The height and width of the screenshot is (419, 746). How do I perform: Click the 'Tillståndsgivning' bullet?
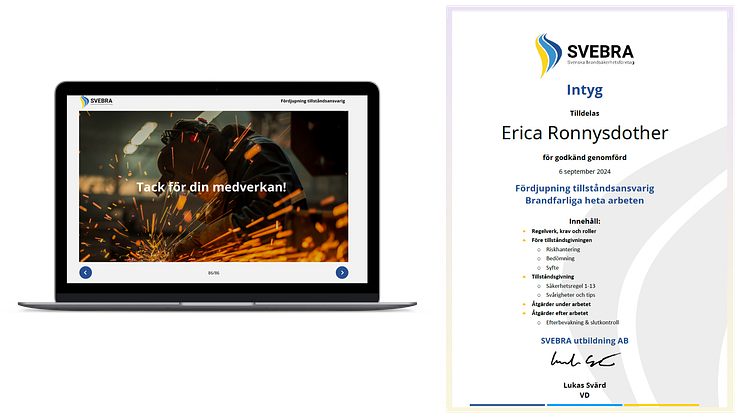tap(553, 277)
